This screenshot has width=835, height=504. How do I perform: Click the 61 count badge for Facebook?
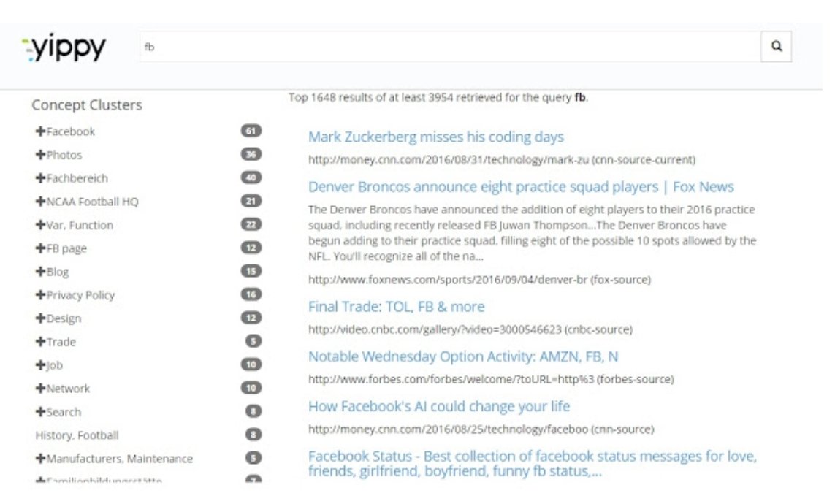click(251, 131)
